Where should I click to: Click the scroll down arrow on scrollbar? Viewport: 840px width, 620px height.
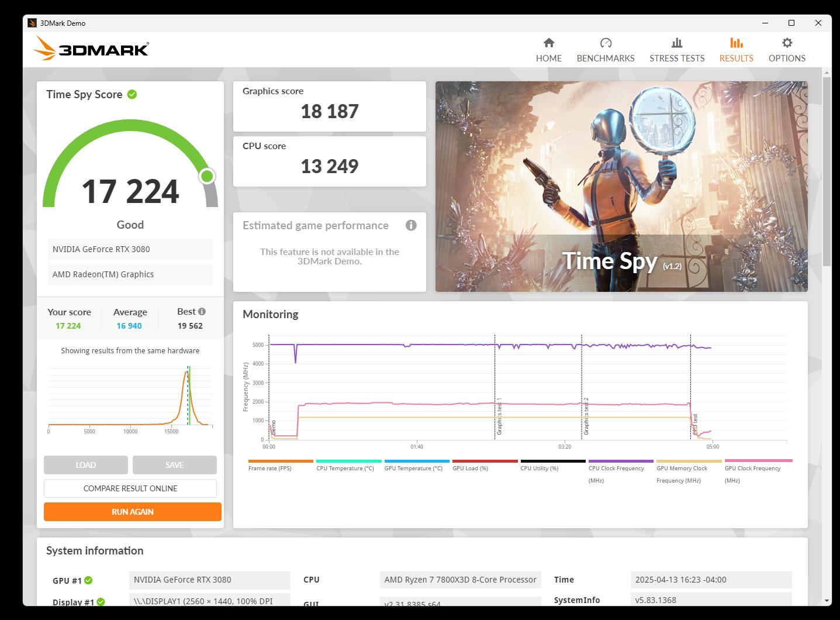pos(827,600)
